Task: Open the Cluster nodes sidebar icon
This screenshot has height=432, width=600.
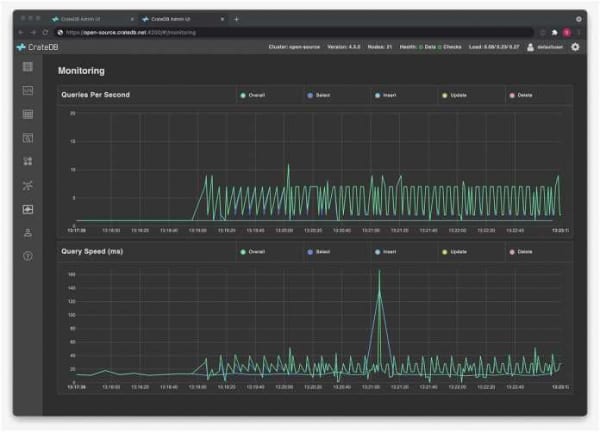Action: pos(28,185)
